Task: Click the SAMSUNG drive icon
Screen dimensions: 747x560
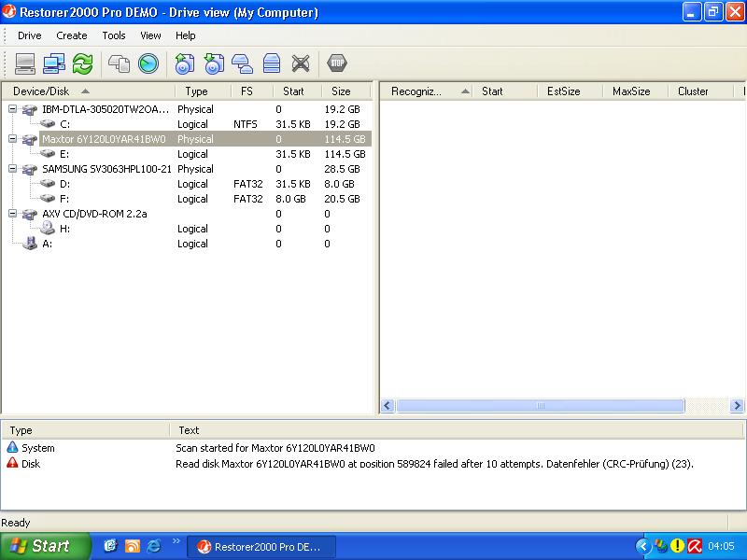Action: [x=30, y=169]
